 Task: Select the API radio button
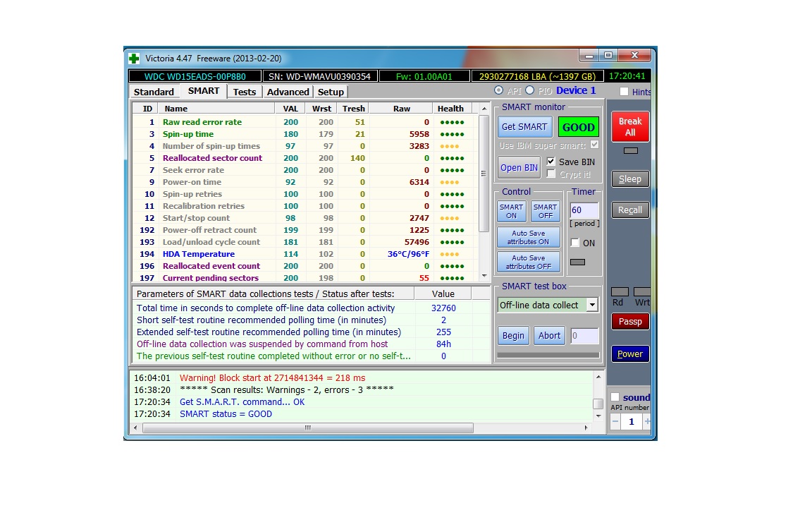point(499,91)
